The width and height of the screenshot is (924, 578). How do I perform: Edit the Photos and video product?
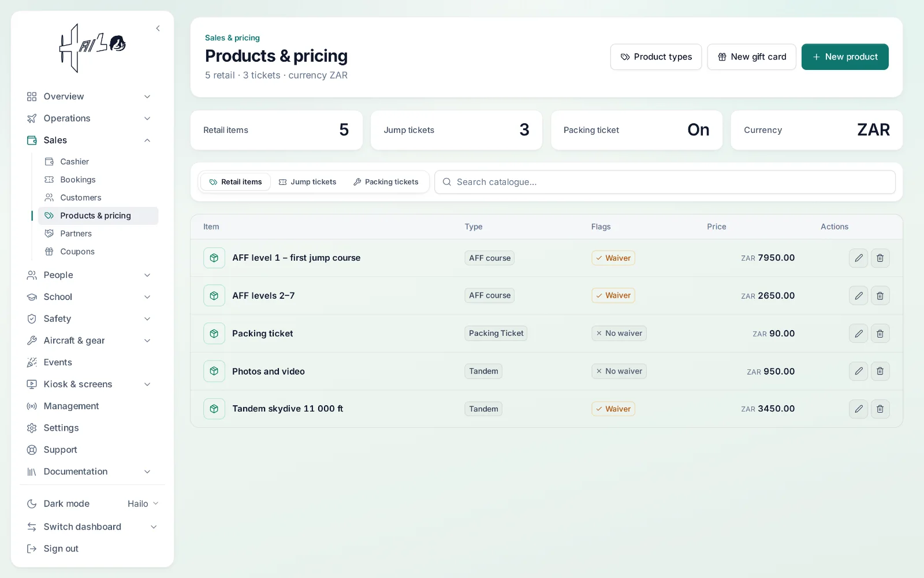click(x=858, y=371)
